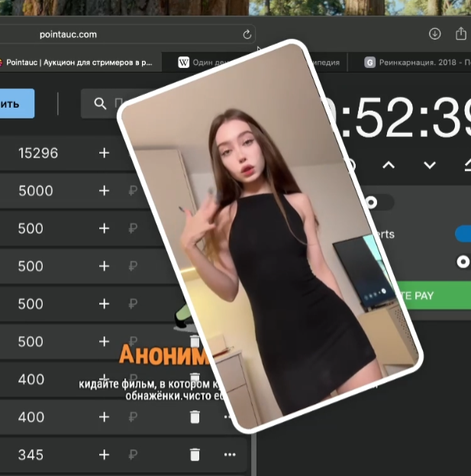Open the Safari share menu

pyautogui.click(x=461, y=34)
